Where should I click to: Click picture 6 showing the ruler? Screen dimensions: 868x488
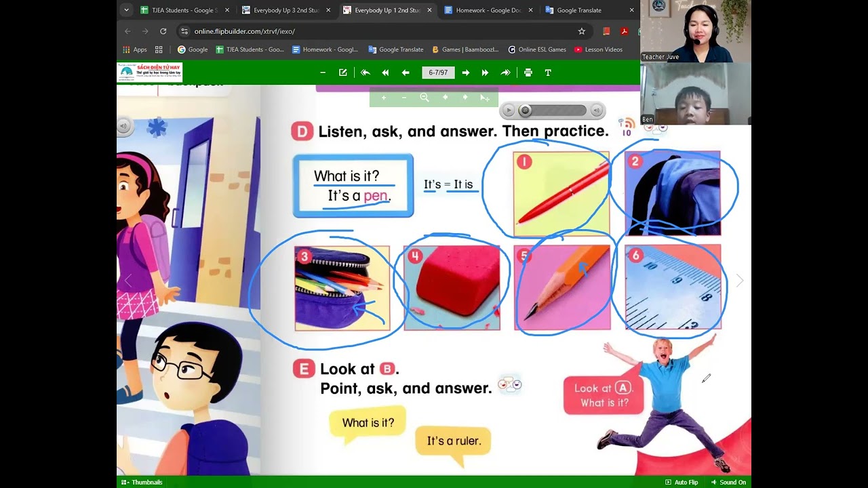click(673, 287)
